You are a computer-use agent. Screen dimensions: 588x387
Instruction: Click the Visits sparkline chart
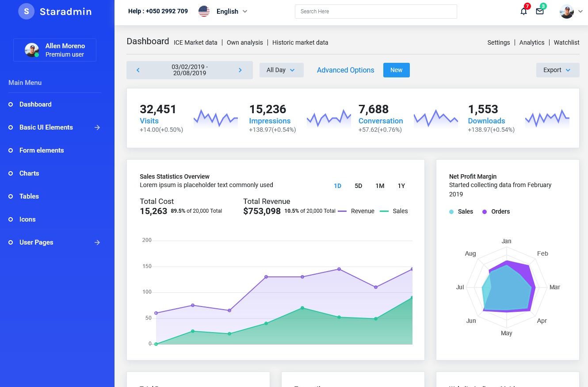pos(216,119)
